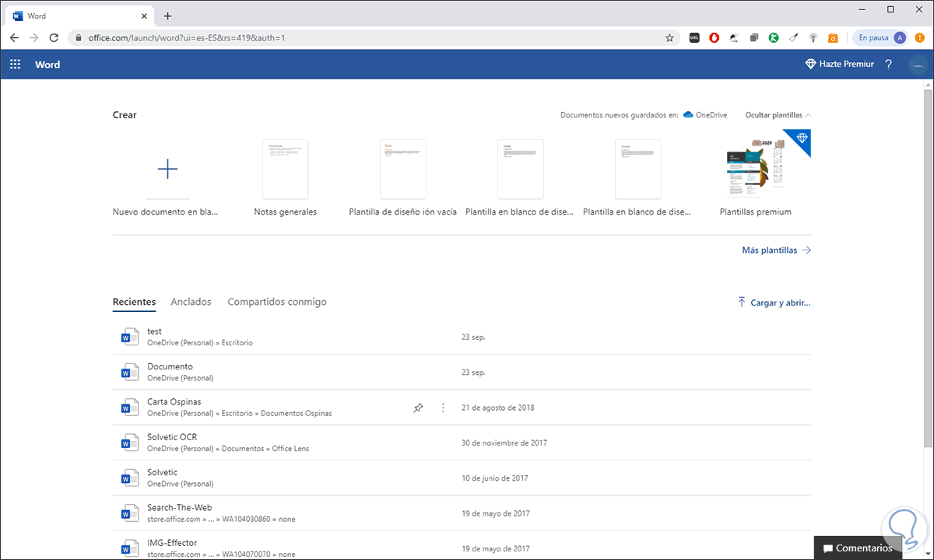Open the Notas generales template
The image size is (934, 560).
click(x=285, y=169)
